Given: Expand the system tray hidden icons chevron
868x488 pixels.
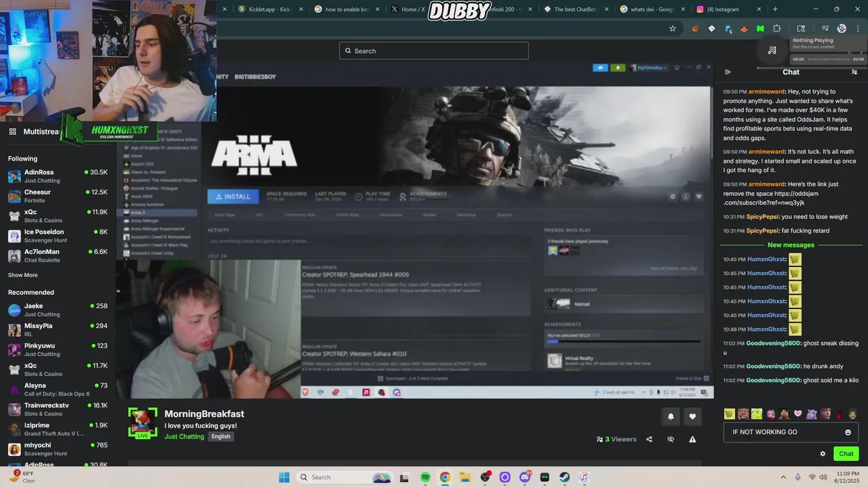Looking at the screenshot, I should coord(783,477).
